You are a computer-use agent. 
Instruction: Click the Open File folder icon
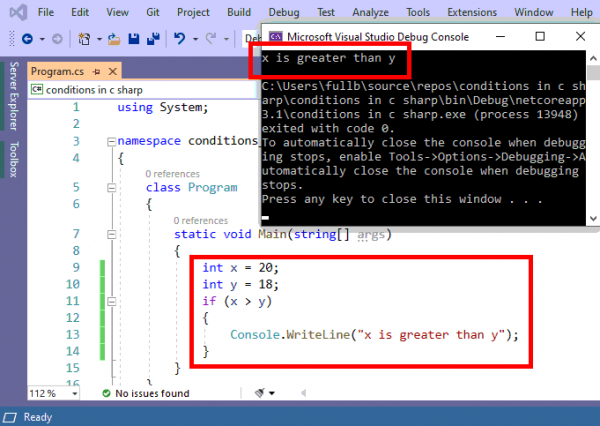[x=114, y=39]
